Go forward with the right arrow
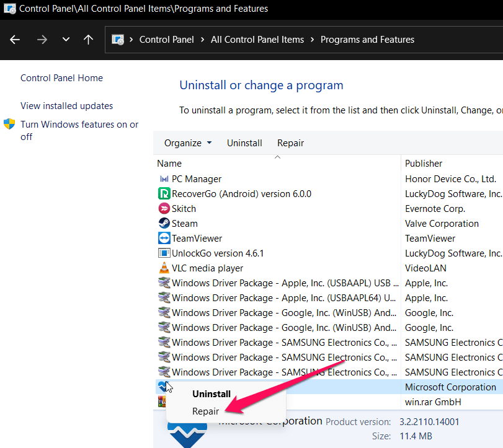 click(x=42, y=40)
